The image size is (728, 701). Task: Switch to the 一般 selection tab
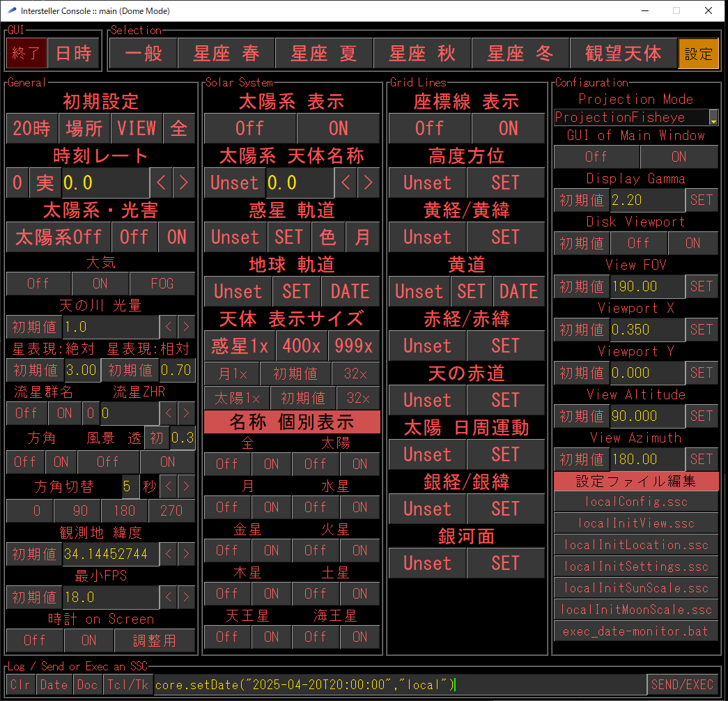coord(144,54)
